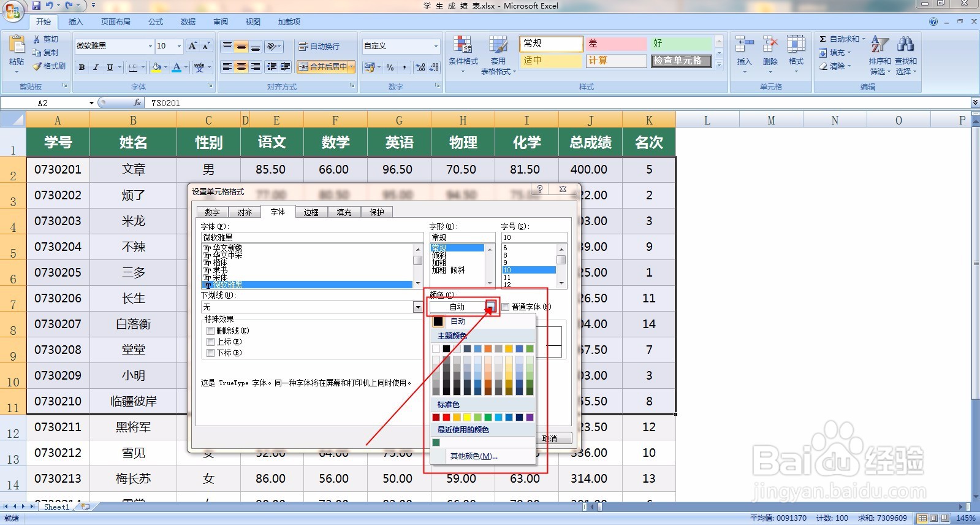Image resolution: width=980 pixels, height=525 pixels.
Task: Toggle Bold formatting in ribbon
Action: pos(82,67)
